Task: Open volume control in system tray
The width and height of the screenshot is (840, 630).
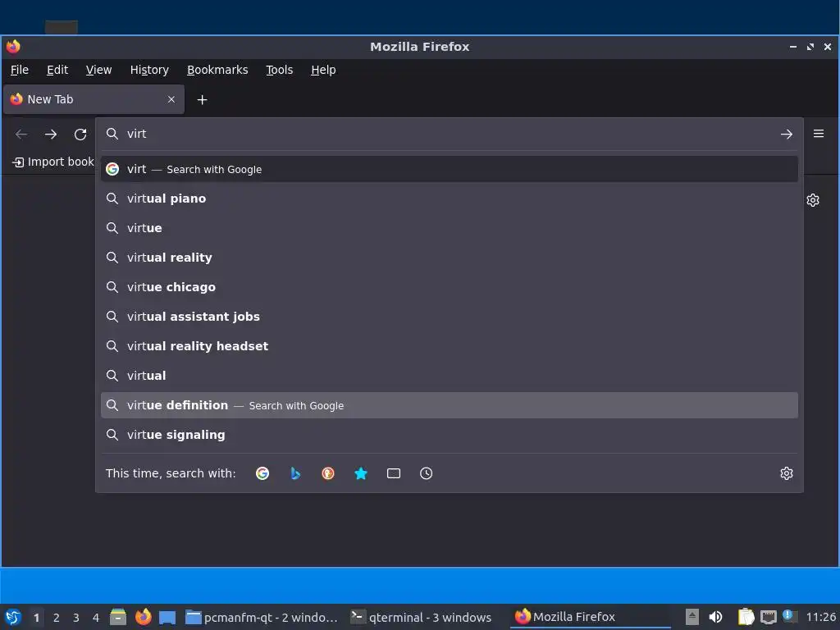Action: (715, 617)
